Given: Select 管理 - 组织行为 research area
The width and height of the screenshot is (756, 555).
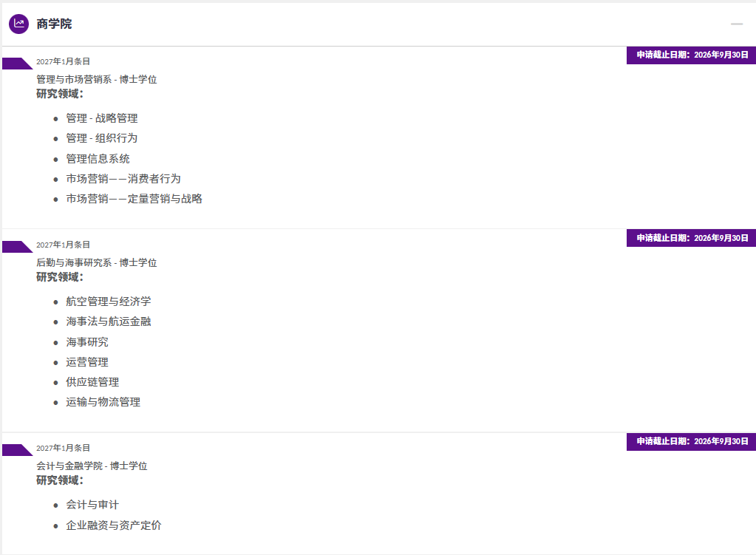Looking at the screenshot, I should [102, 138].
